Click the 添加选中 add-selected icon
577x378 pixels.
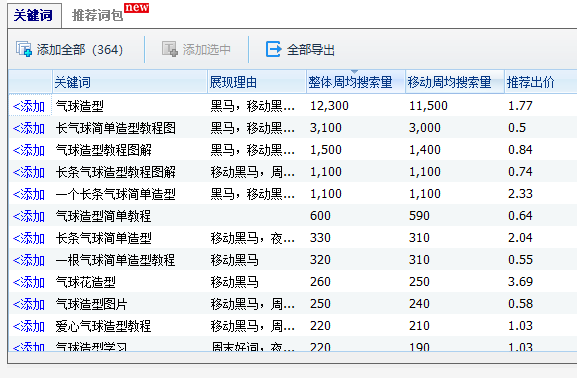[x=170, y=49]
